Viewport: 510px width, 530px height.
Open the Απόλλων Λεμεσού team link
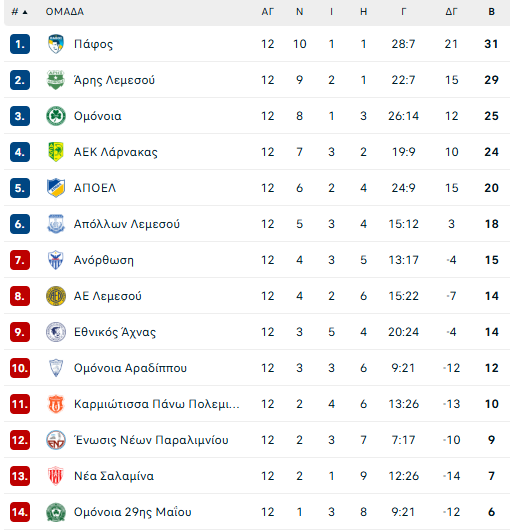127,224
